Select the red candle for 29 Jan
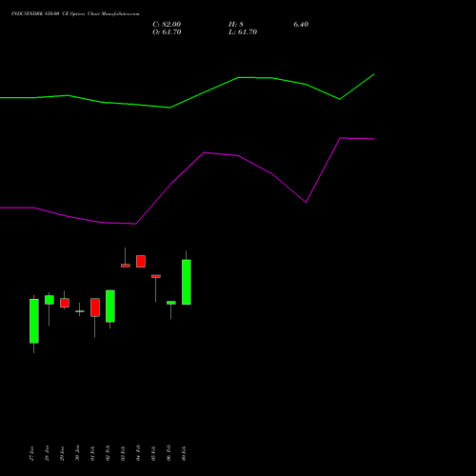The image size is (476, 476). point(65,303)
